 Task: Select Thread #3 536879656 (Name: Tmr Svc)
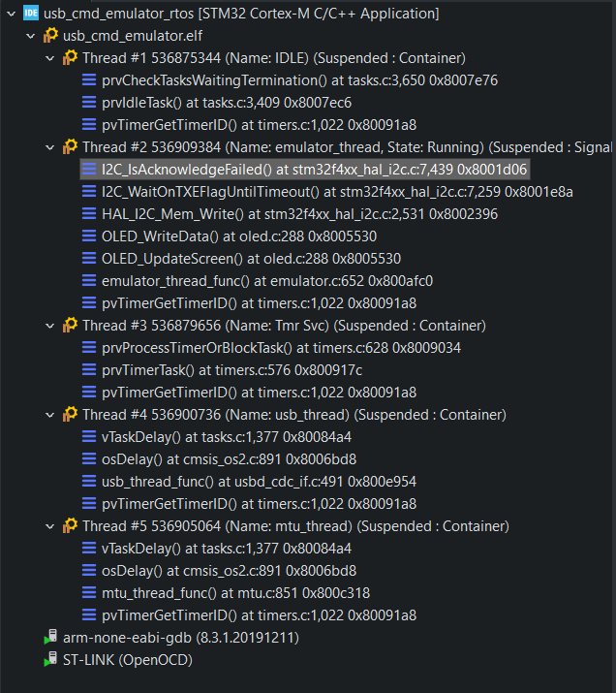click(284, 326)
